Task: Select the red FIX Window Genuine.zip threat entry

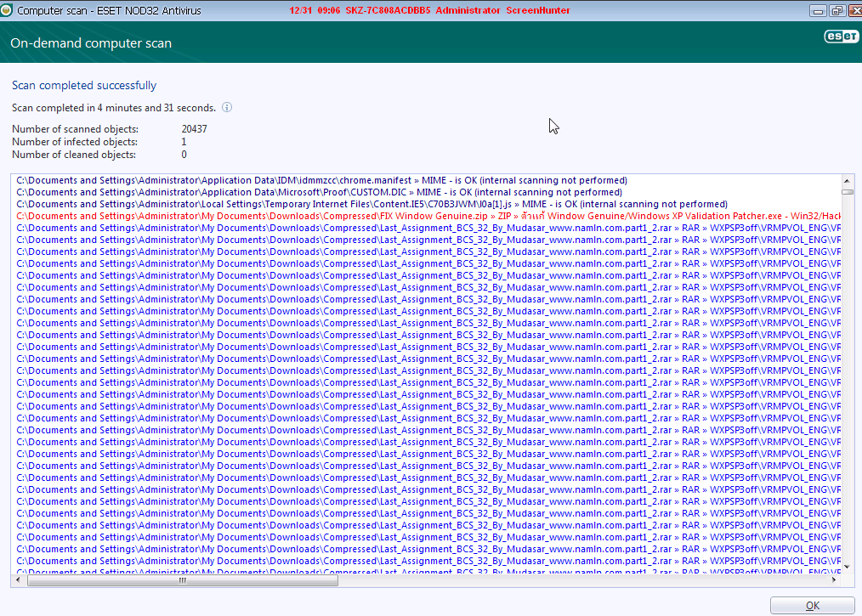Action: [428, 216]
